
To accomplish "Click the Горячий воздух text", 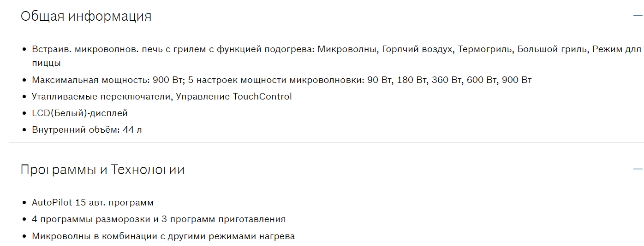I will pyautogui.click(x=417, y=49).
